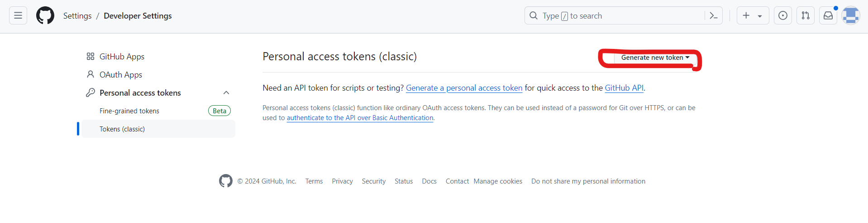Expand the Generate new token dropdown

(655, 58)
